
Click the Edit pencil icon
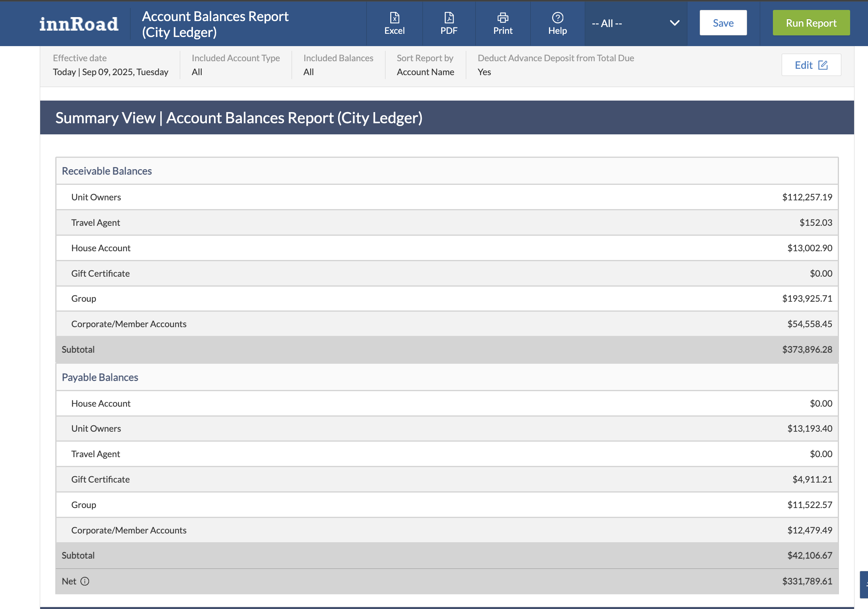823,65
